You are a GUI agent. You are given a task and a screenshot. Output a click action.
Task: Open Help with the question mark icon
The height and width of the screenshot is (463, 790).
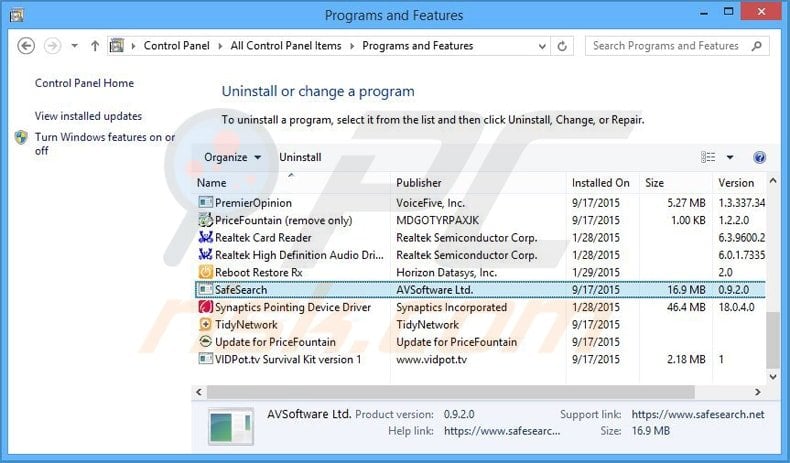pos(759,157)
